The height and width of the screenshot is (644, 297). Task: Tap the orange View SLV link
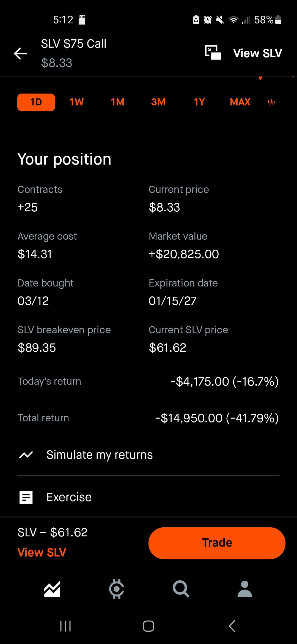42,552
